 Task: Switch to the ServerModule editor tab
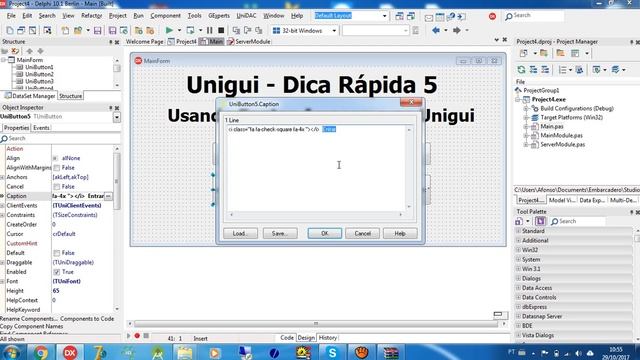249,42
